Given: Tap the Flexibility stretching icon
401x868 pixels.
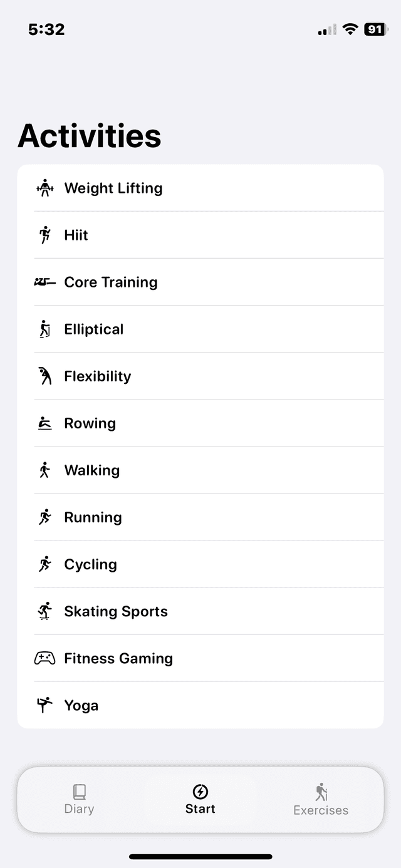Looking at the screenshot, I should (x=44, y=376).
